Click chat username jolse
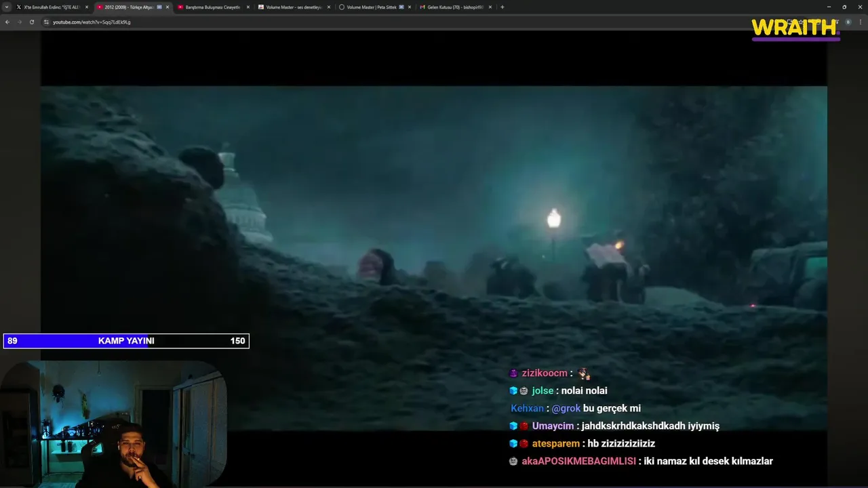This screenshot has height=488, width=868. [x=542, y=390]
